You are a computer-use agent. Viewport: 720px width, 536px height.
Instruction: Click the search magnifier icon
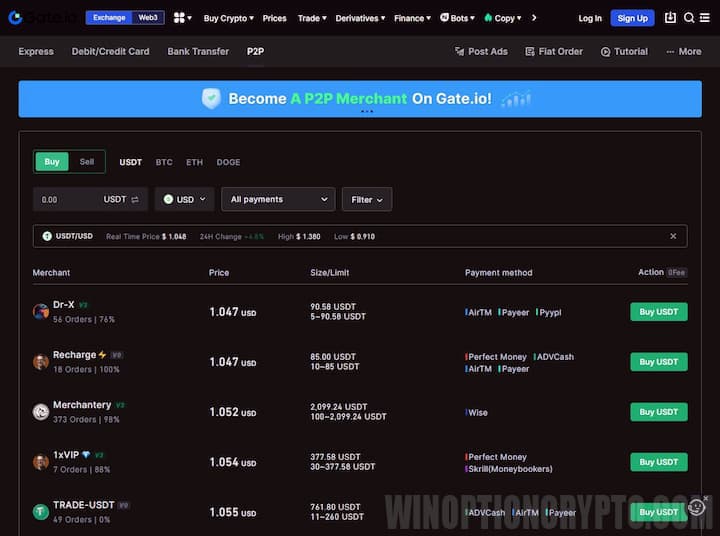click(x=689, y=18)
